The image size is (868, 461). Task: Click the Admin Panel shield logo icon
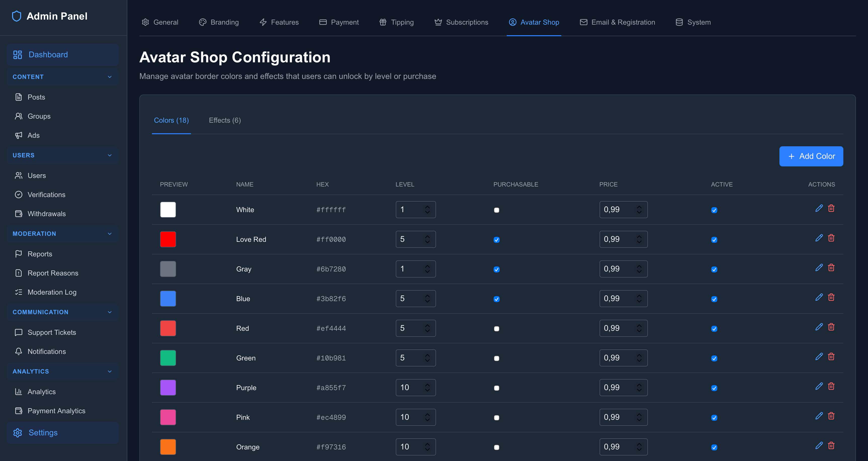click(x=17, y=16)
